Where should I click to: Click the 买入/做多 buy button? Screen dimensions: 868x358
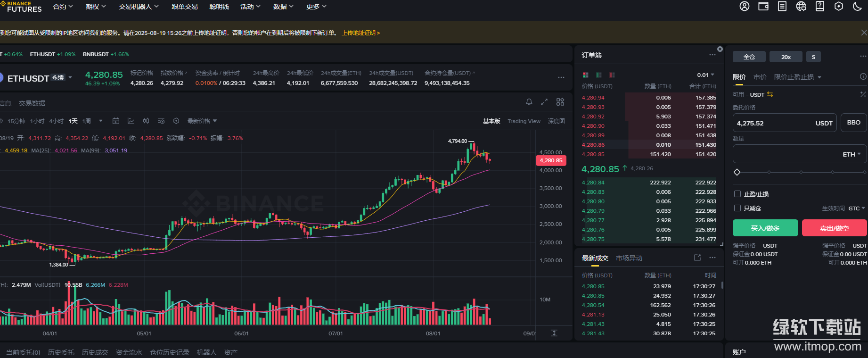pos(765,228)
